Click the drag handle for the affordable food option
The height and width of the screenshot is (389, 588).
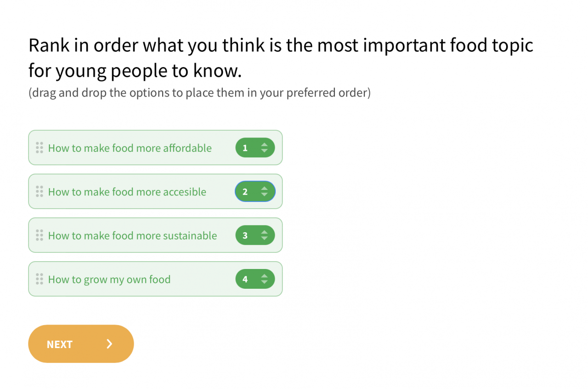point(40,148)
